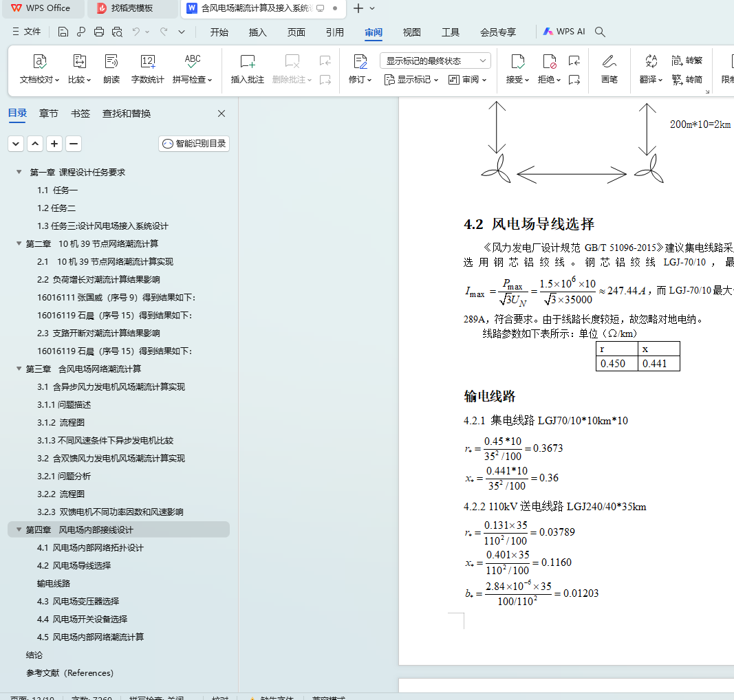
Task: Select 结论 outline entry
Action: 34,655
